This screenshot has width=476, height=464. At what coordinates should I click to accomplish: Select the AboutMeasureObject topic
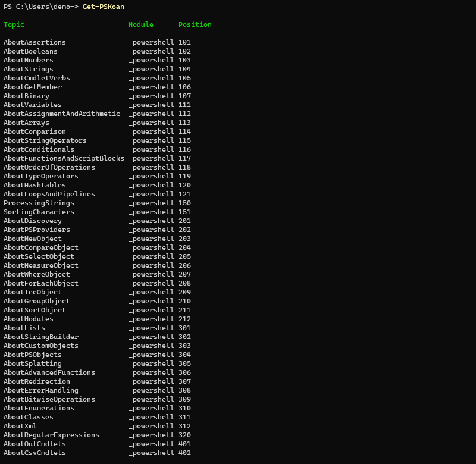tap(41, 265)
